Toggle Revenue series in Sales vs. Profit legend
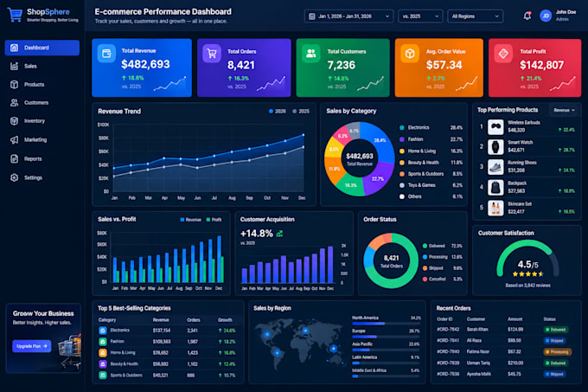 (190, 220)
